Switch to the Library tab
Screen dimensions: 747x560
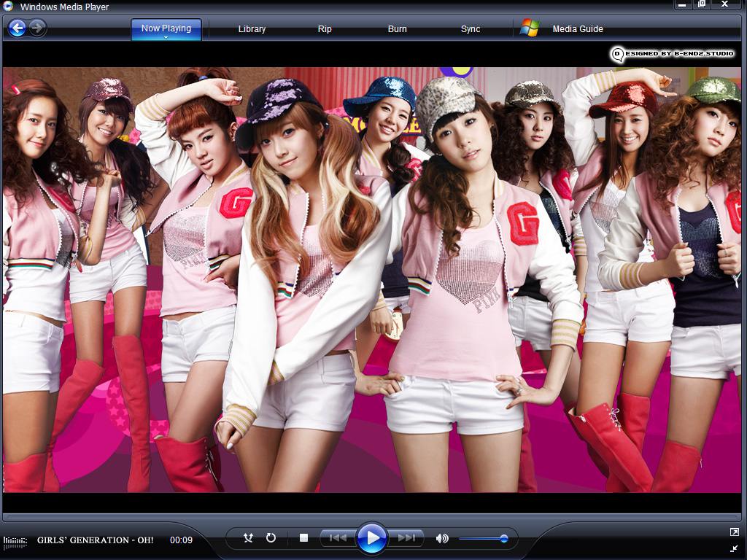tap(252, 29)
